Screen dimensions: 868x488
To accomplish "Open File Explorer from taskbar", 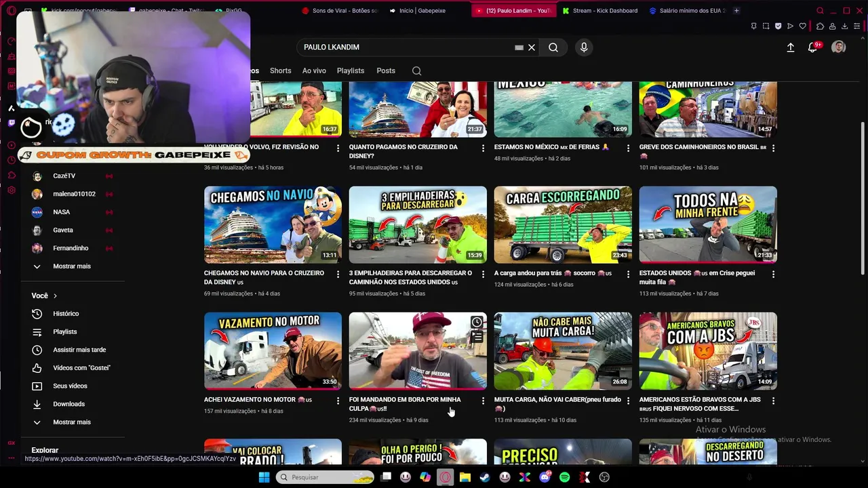I will pyautogui.click(x=465, y=477).
